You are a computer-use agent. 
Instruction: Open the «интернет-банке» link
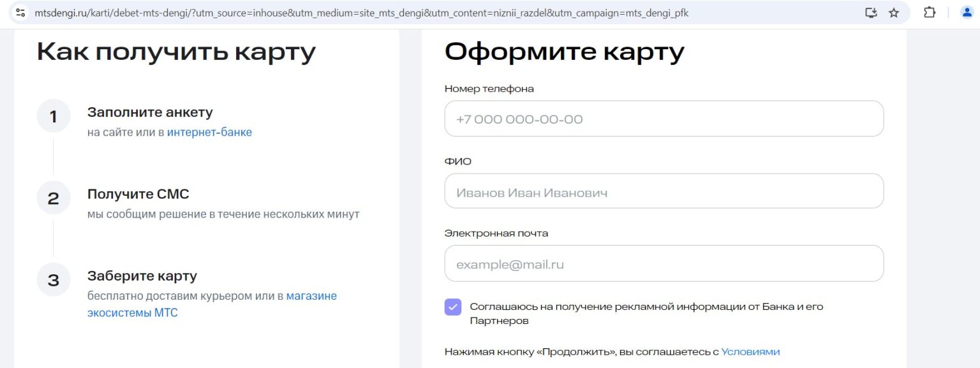209,133
